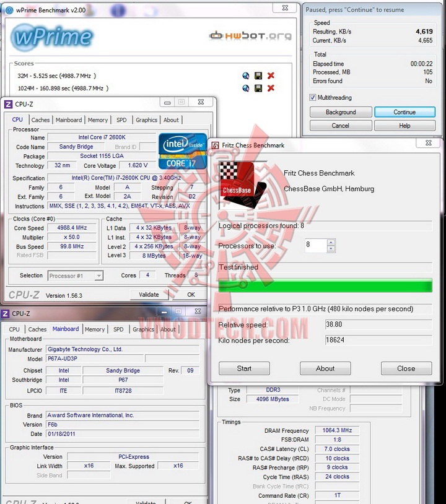446x504 pixels.
Task: Open About in Fritz Chess Benchmark
Action: click(x=325, y=368)
